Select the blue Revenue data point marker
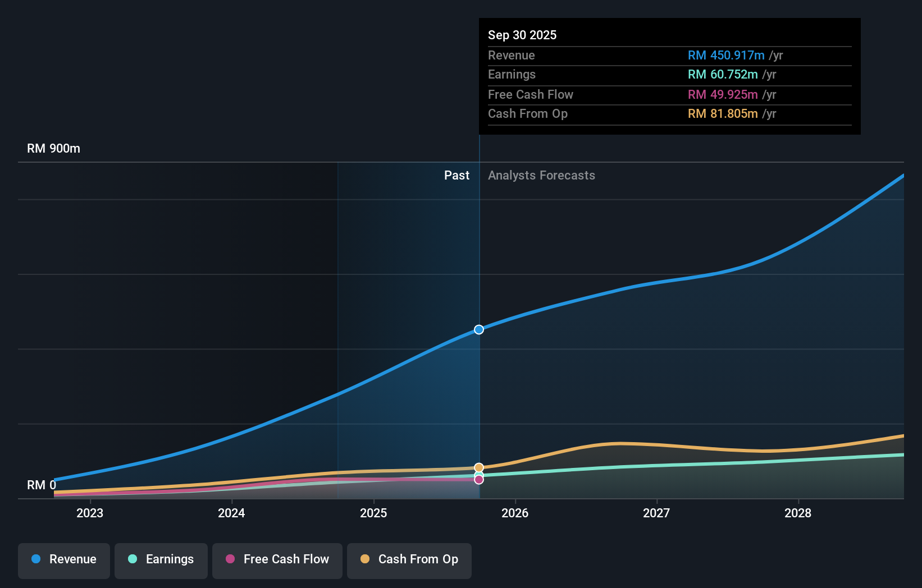 478,329
